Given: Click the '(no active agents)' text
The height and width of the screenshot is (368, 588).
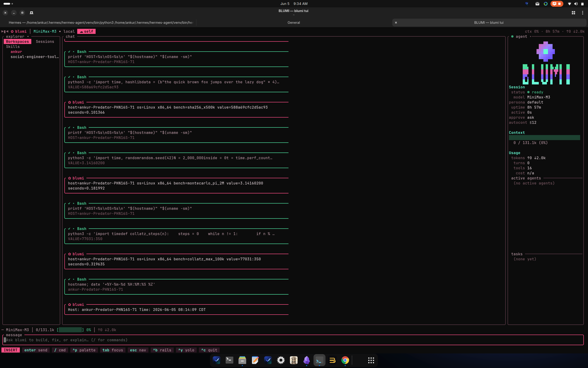Looking at the screenshot, I should click(534, 183).
